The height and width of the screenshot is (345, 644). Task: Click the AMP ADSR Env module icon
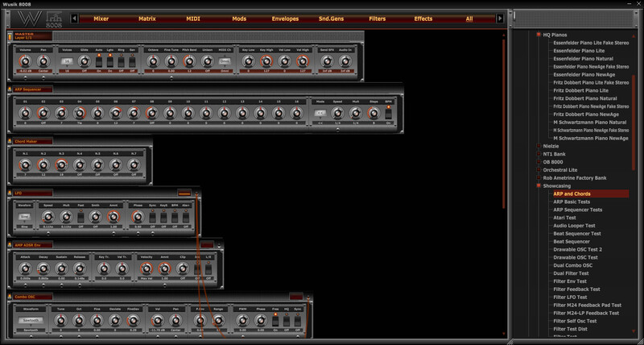coord(10,244)
